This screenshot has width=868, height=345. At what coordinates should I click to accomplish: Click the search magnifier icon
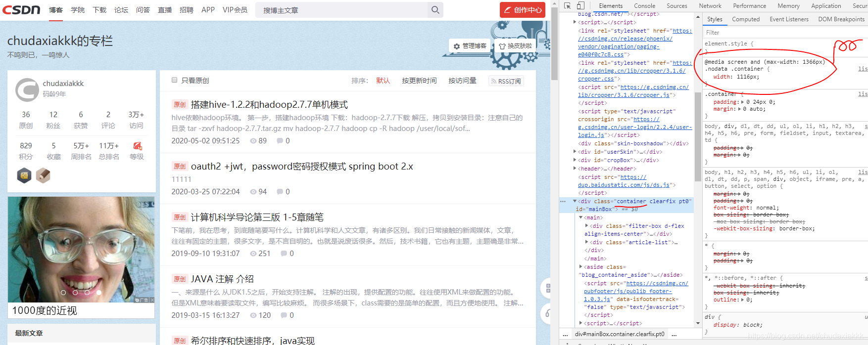coord(435,10)
